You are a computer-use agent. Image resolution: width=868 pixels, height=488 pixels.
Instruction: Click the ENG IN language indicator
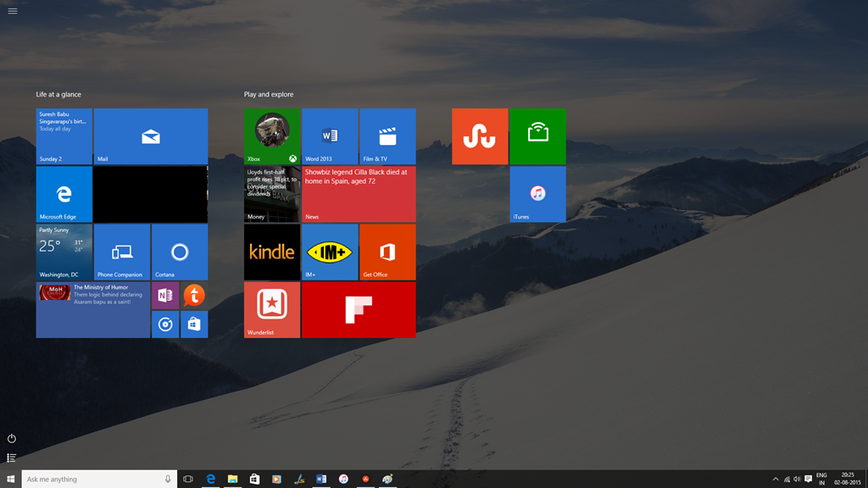click(x=821, y=480)
